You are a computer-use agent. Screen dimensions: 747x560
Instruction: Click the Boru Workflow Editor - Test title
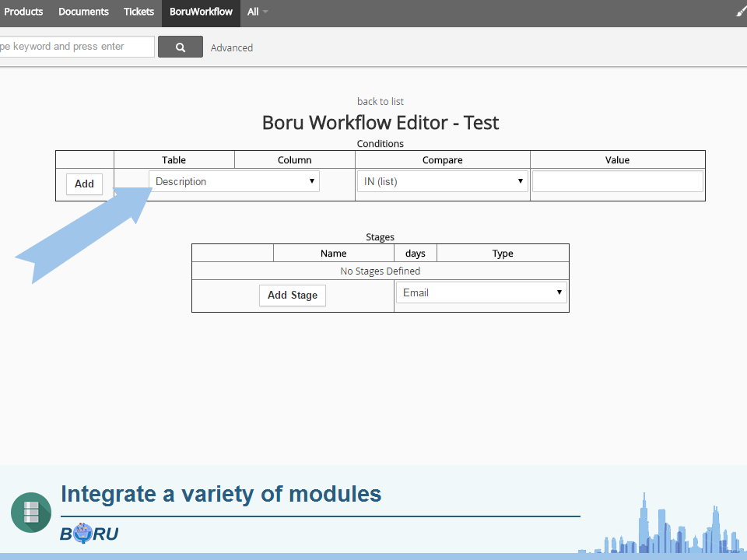pos(381,123)
